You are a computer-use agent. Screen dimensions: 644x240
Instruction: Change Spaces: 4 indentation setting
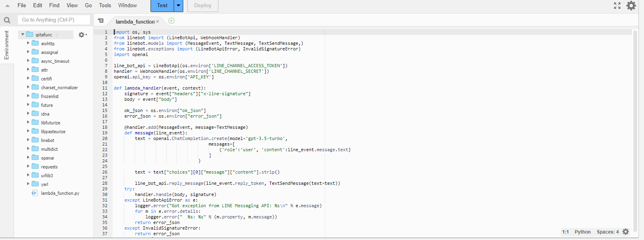608,232
